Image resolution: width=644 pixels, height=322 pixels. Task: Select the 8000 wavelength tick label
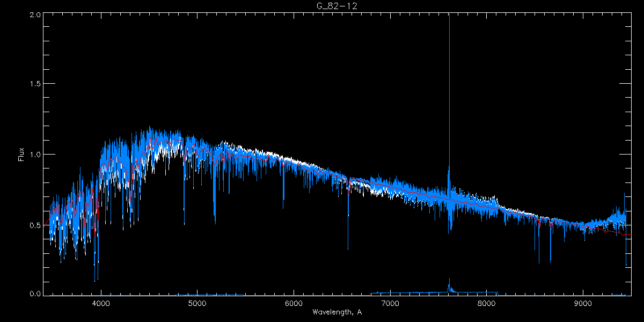(x=487, y=303)
